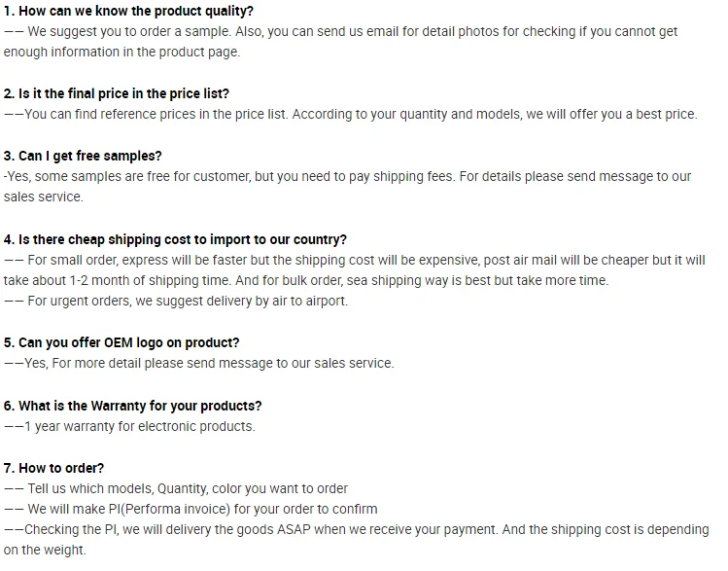728x571 pixels.
Task: Click the 'some samples are free for customer' line
Action: coord(347,176)
